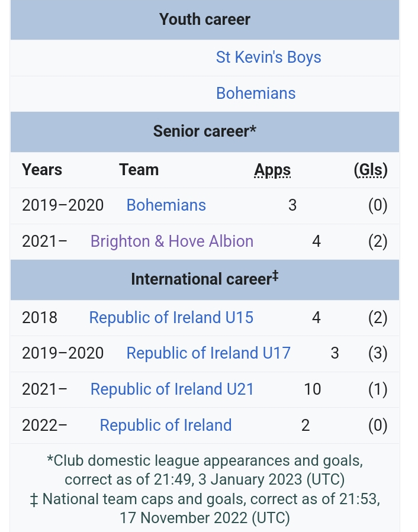
Task: Click the Youth career section header
Action: click(x=205, y=20)
